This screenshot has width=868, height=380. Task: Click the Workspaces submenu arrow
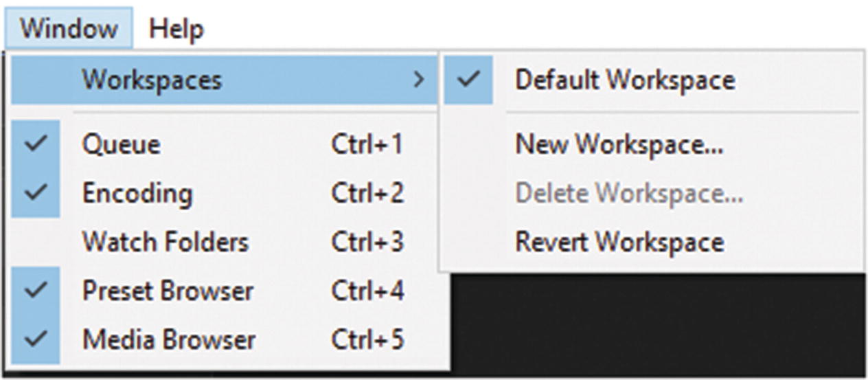click(x=419, y=80)
